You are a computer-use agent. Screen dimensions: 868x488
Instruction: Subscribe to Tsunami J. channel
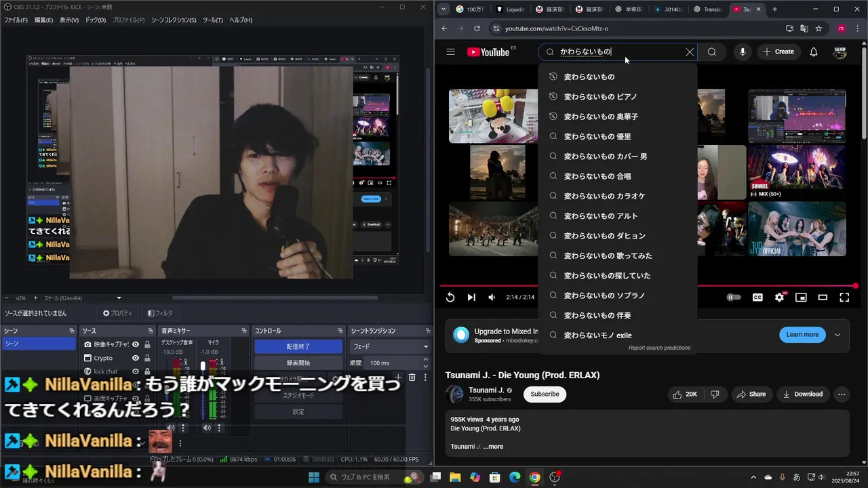545,394
